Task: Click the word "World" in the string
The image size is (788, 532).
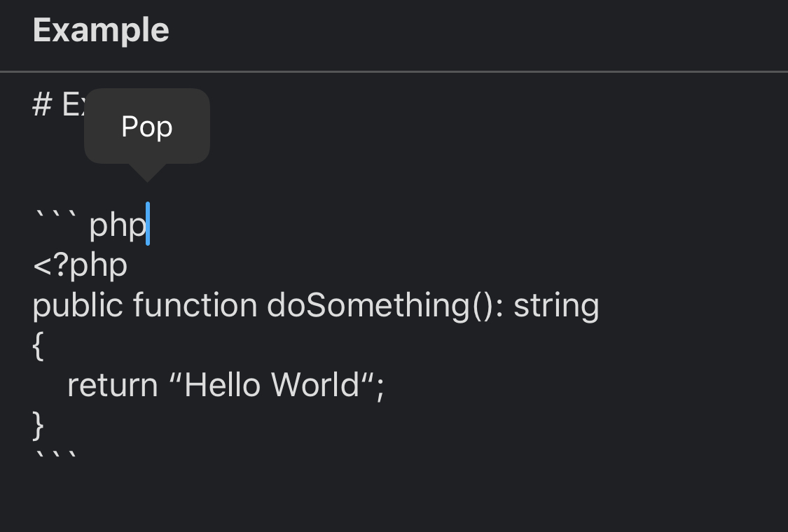Action: [315, 385]
